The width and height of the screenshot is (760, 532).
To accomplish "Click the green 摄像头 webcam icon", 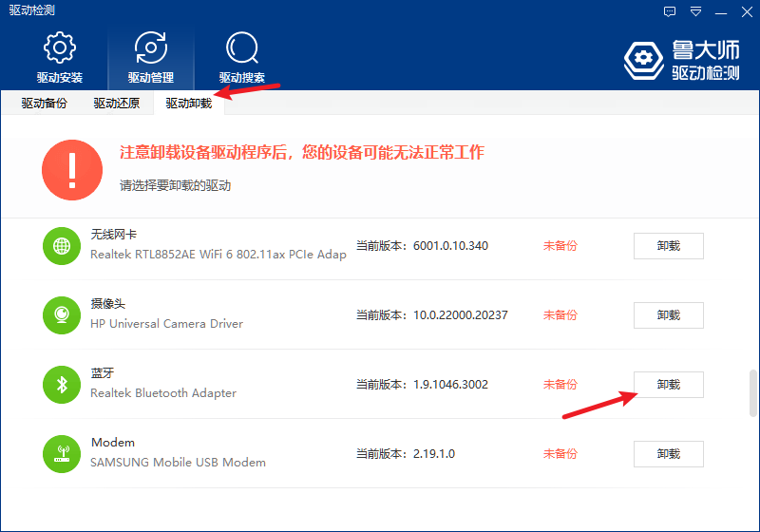I will (x=62, y=315).
